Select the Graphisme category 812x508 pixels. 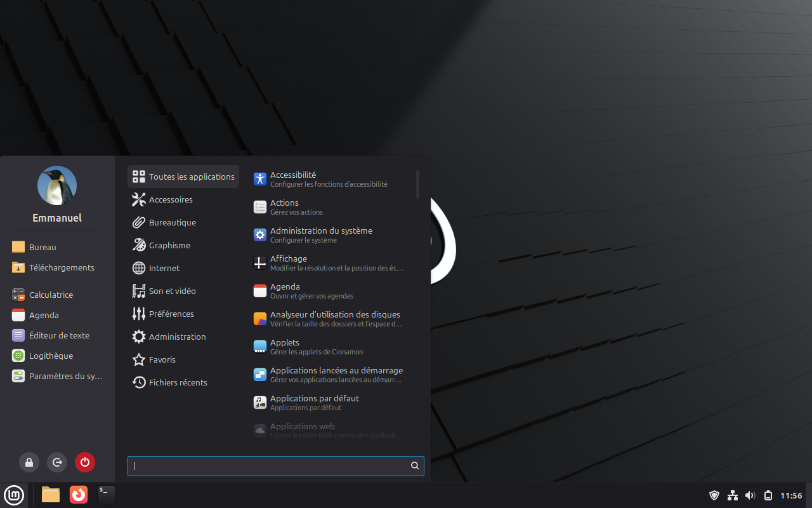pos(183,245)
